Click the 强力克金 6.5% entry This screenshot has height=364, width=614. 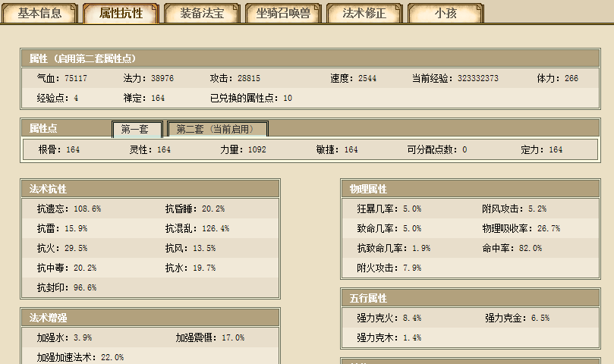[517, 318]
